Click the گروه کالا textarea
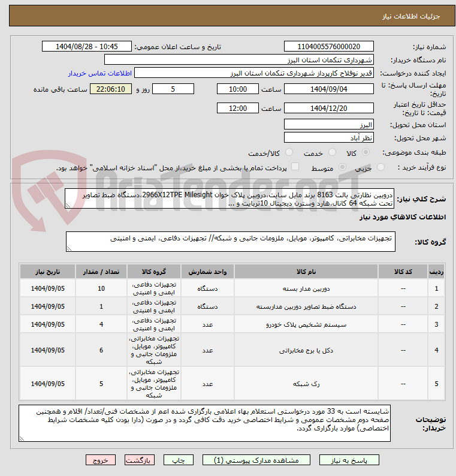 point(231,242)
